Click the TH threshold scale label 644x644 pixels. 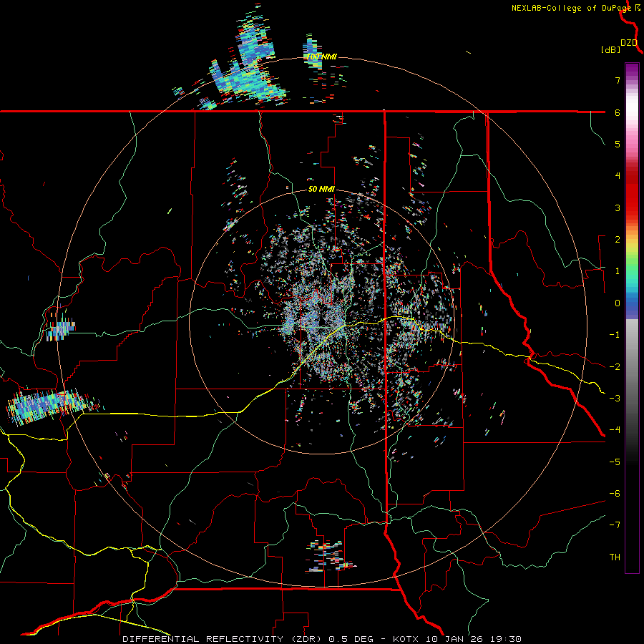click(x=615, y=557)
